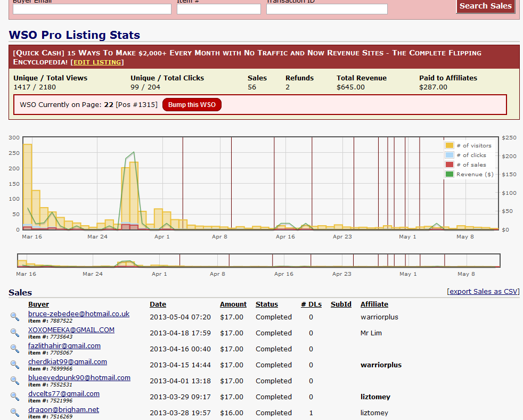Click magnifier icon beside dvcelts77 sale
523x420 pixels.
coord(15,397)
